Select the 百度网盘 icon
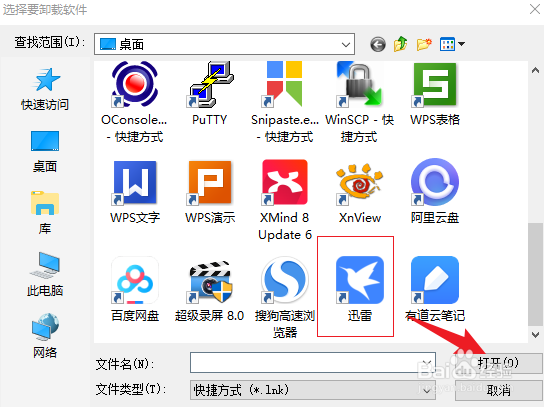Screen dimensions: 544x407 click(x=135, y=280)
